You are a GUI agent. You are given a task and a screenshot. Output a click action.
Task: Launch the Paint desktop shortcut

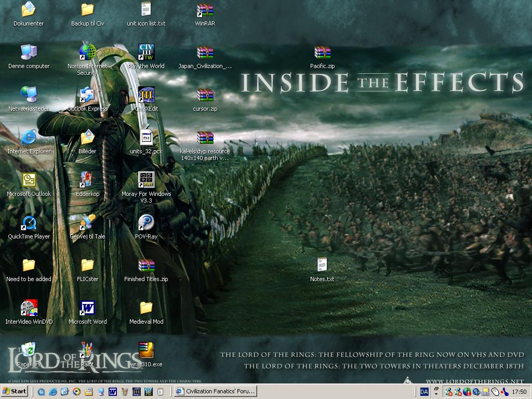87,350
